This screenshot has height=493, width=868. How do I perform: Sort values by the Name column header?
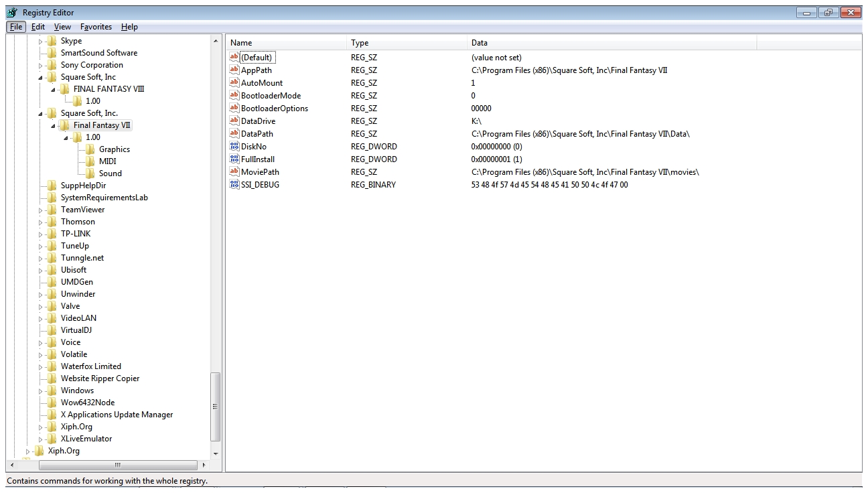[x=286, y=43]
